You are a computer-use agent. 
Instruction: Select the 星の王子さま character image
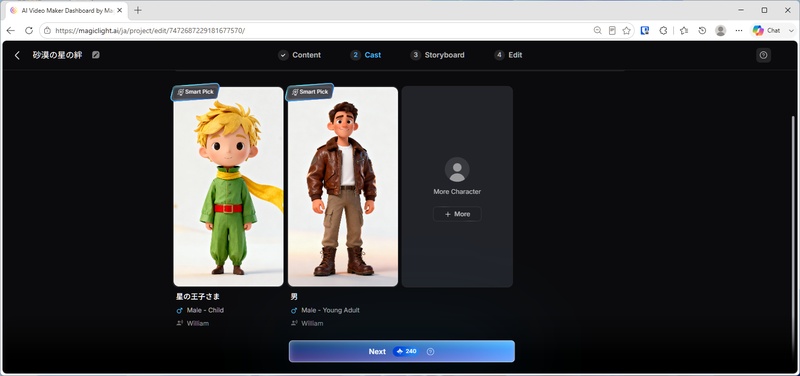228,187
